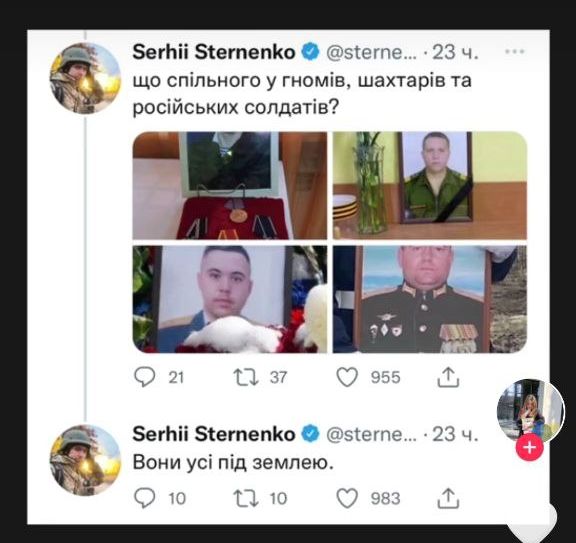Tap red plus follow button on avatar

(x=529, y=447)
